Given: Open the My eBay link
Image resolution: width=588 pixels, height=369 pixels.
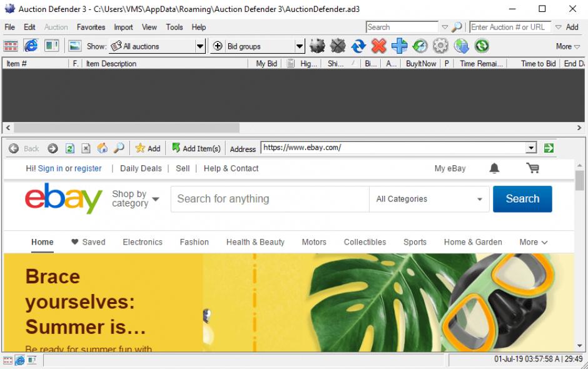Looking at the screenshot, I should 450,168.
